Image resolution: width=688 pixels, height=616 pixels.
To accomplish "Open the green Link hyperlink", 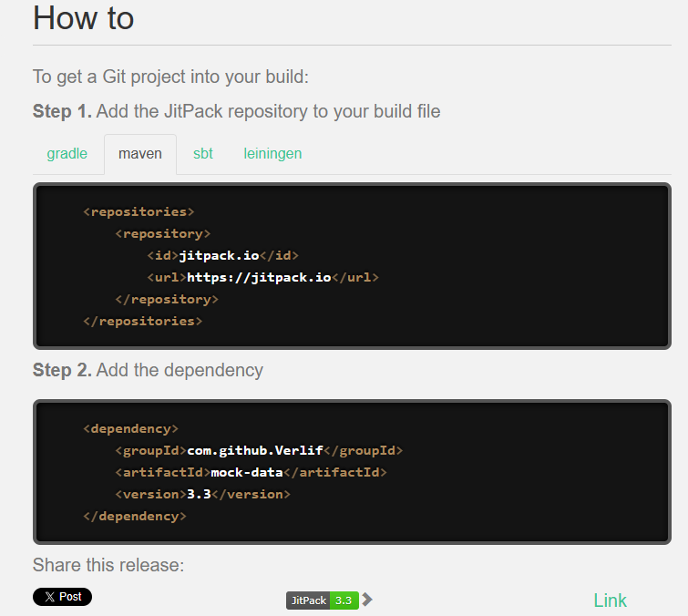I will [x=610, y=601].
